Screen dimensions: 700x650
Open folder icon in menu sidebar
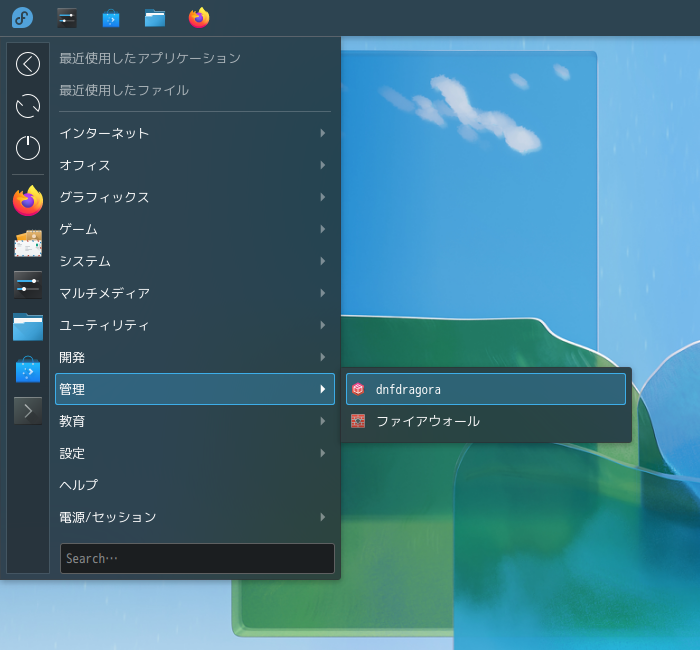(x=28, y=327)
